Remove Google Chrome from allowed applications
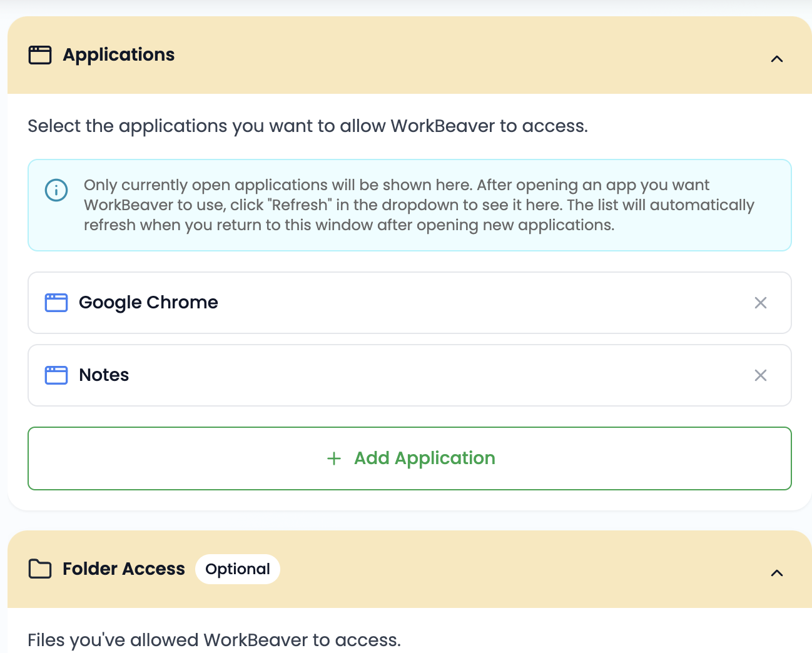 pos(761,302)
